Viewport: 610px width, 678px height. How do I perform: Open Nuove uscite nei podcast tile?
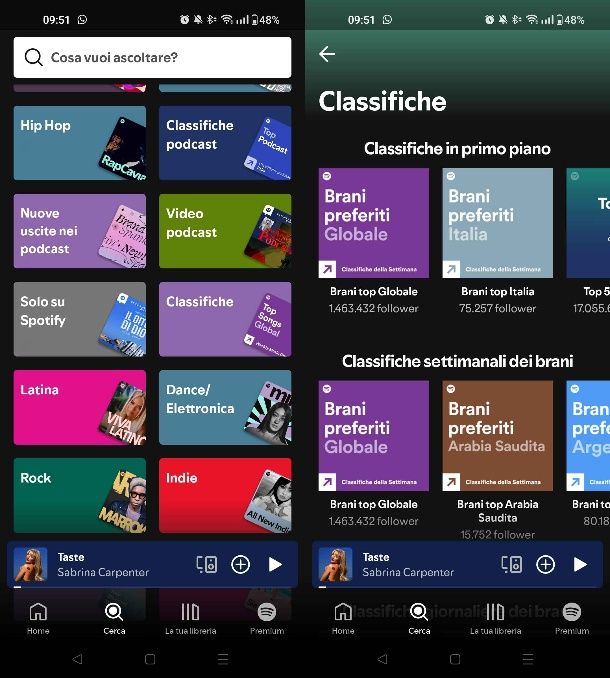pos(80,231)
